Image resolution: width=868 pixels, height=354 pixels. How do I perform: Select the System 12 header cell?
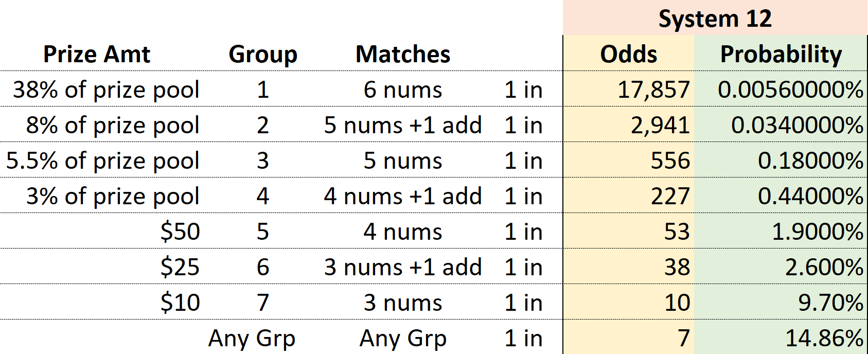(x=715, y=18)
